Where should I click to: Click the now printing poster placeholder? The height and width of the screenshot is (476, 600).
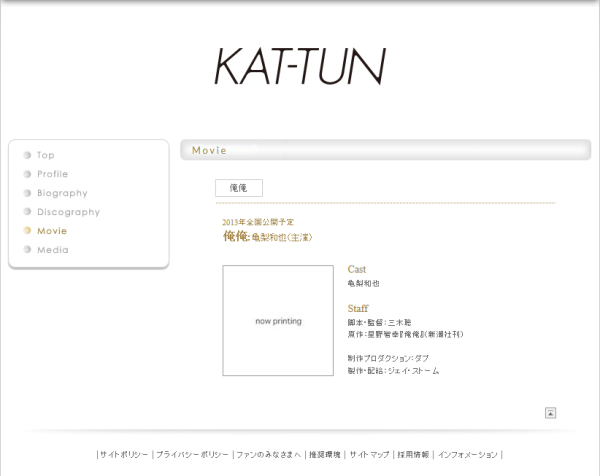coord(278,321)
